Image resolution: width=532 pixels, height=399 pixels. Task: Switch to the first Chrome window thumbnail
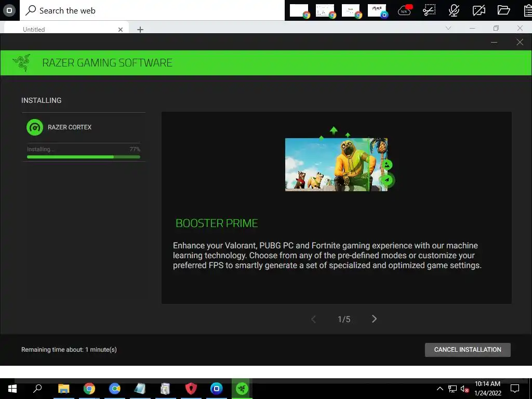point(300,10)
